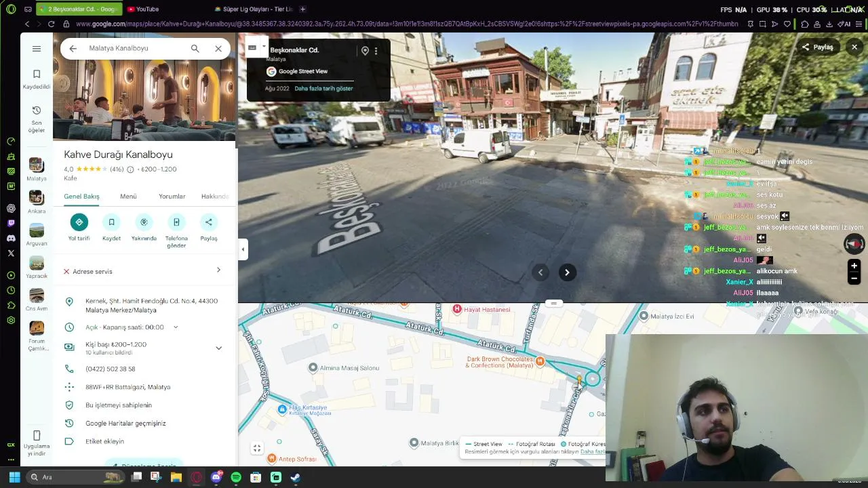Viewport: 868px width, 488px height.
Task: Clear the Malatya Kanalboyu search
Action: (x=218, y=49)
